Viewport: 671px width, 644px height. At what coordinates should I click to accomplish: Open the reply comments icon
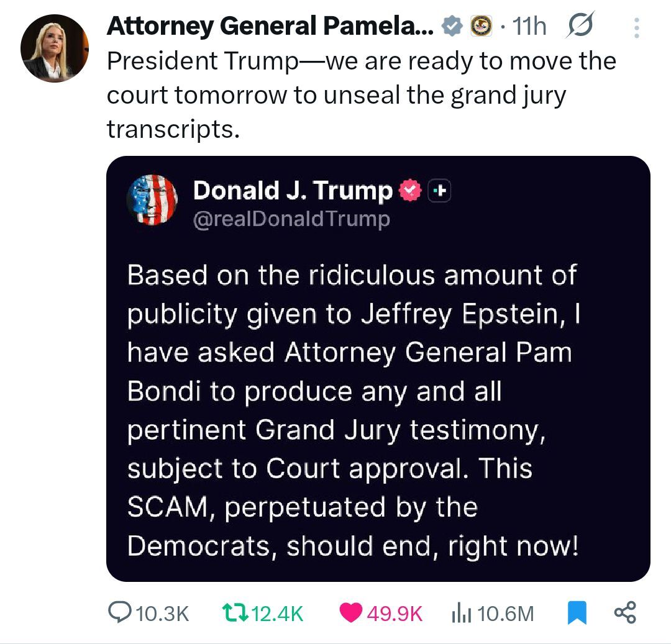(x=120, y=612)
